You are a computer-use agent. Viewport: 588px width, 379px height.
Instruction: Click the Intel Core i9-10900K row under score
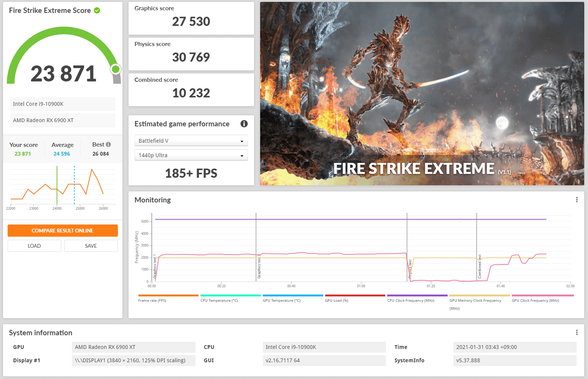(63, 104)
